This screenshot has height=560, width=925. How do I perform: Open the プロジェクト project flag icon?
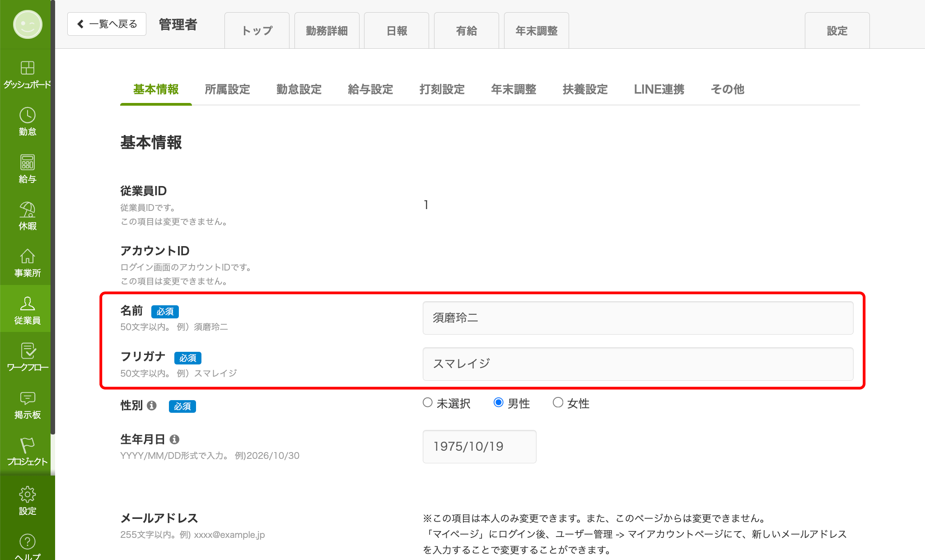click(x=27, y=445)
